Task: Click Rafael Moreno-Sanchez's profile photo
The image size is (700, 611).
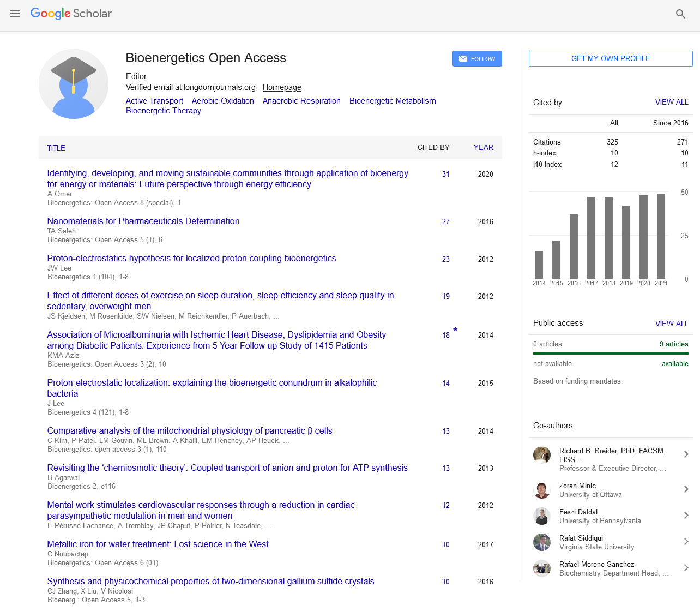Action: 541,568
